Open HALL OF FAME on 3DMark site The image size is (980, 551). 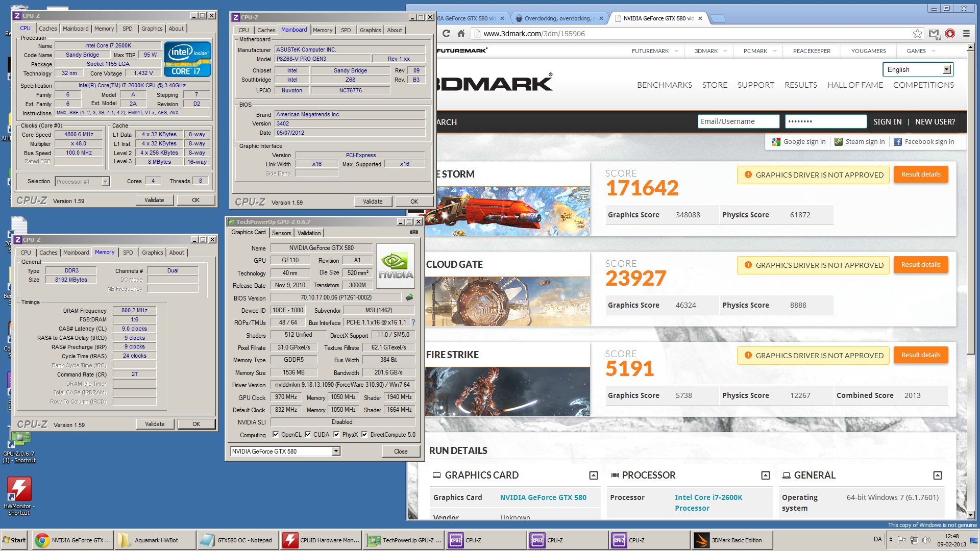tap(855, 85)
